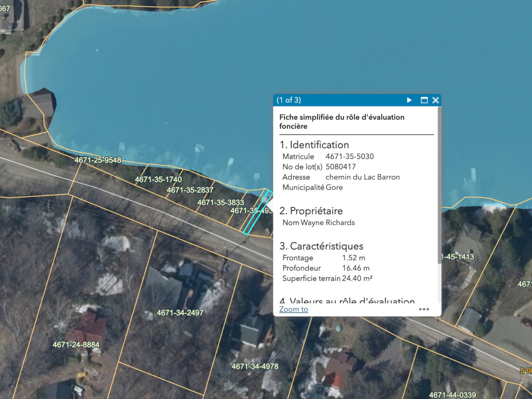The height and width of the screenshot is (399, 532).
Task: Maximize the parcel info popup
Action: [x=424, y=100]
